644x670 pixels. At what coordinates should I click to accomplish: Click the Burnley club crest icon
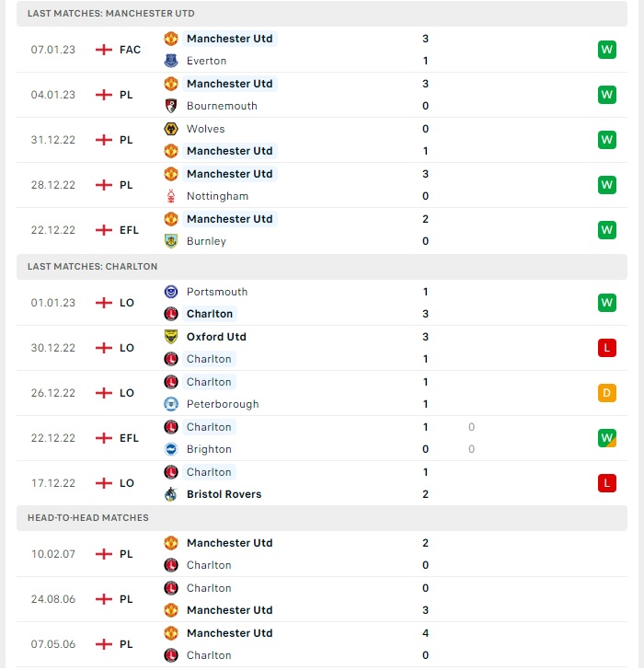click(x=171, y=241)
